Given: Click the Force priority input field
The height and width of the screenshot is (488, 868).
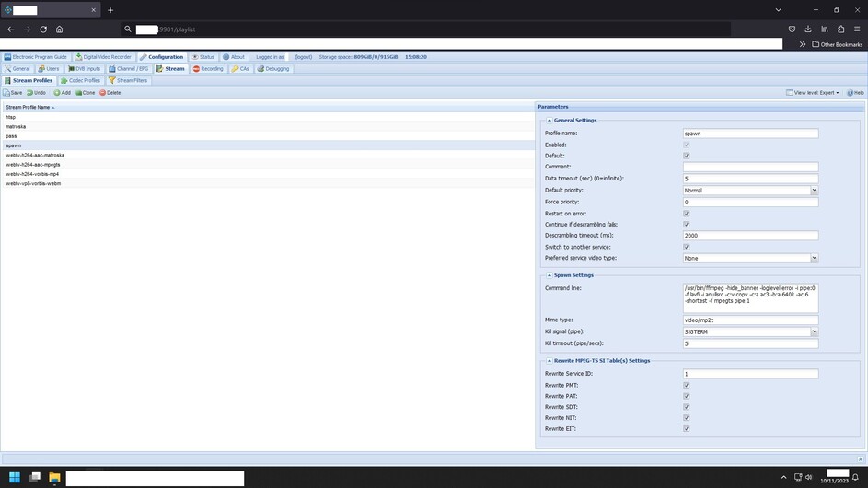Looking at the screenshot, I should click(750, 203).
